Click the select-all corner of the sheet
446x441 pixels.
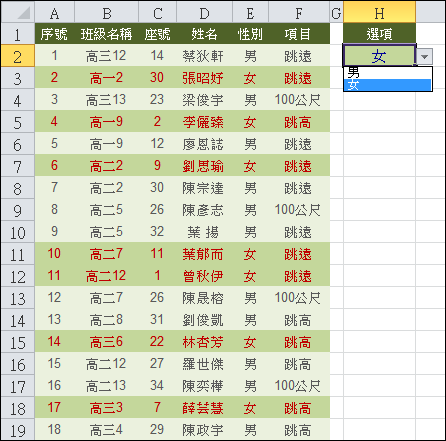click(17, 13)
